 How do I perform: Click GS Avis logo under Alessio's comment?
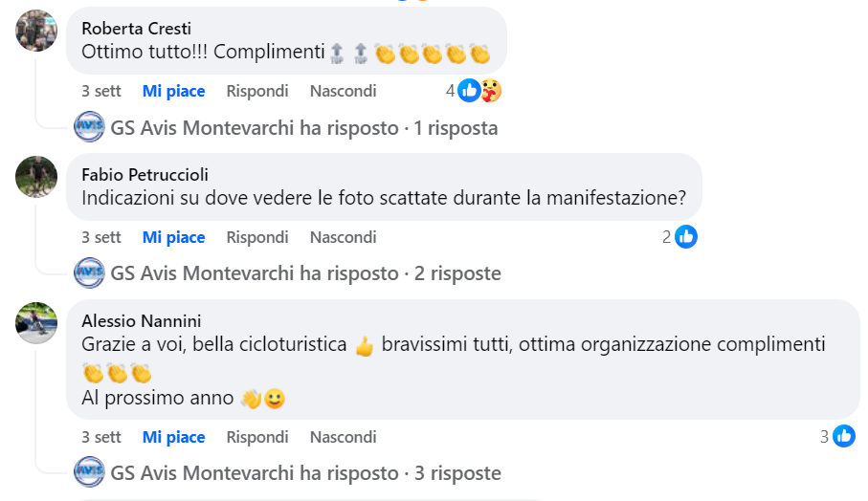click(x=89, y=473)
